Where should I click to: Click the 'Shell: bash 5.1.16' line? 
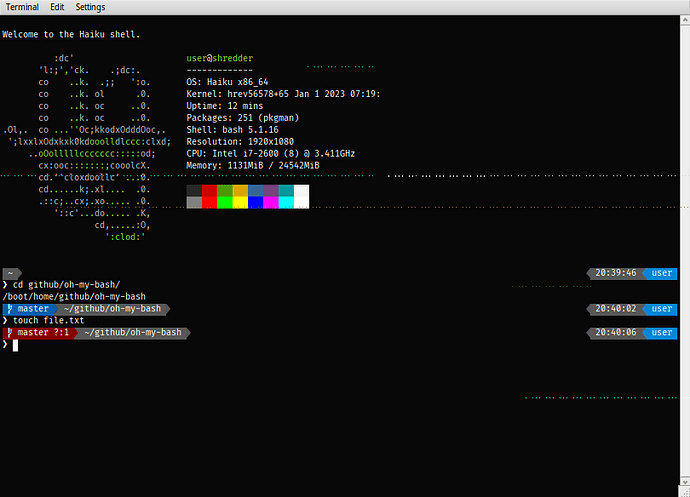click(x=232, y=129)
